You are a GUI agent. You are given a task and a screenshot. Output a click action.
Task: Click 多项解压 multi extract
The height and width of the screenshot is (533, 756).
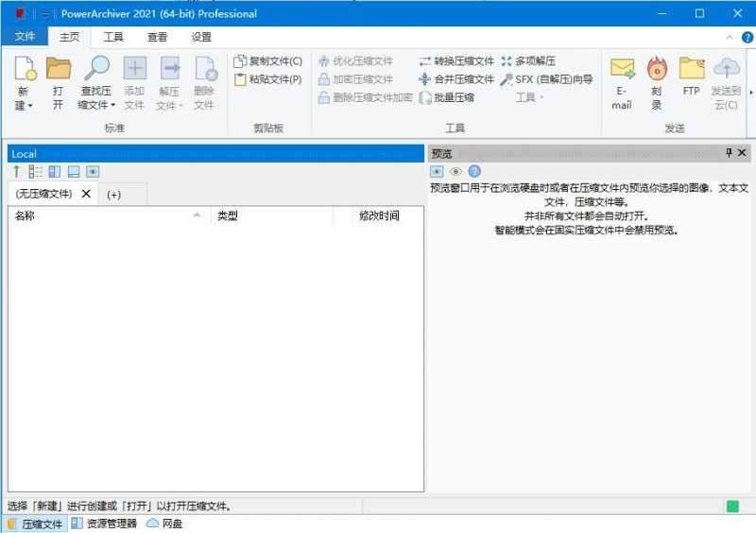coord(528,61)
